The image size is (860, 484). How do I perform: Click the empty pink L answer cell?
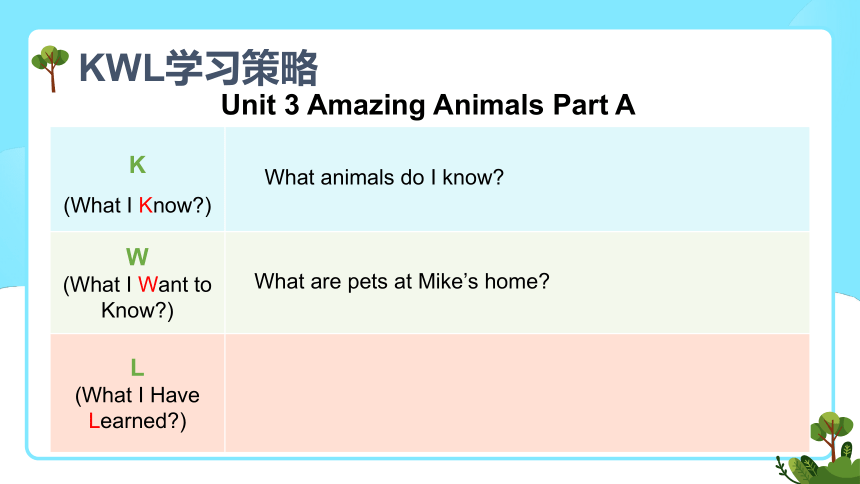pos(517,393)
